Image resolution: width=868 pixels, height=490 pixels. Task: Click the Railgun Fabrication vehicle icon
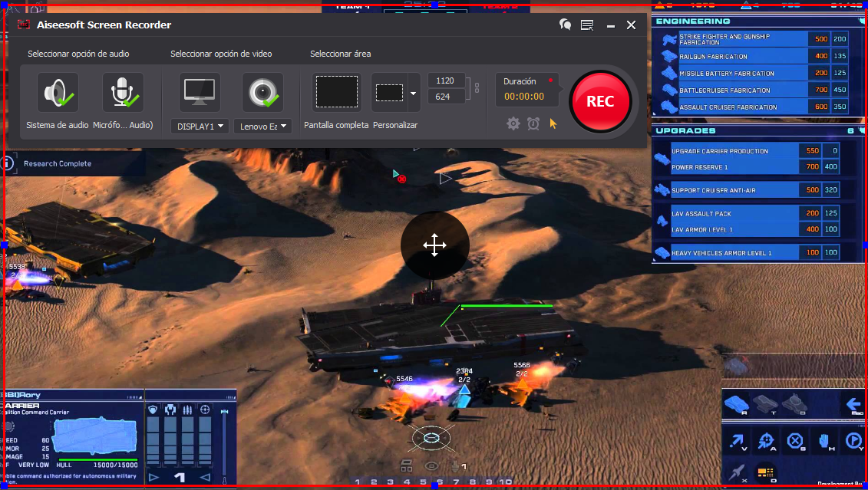tap(669, 57)
